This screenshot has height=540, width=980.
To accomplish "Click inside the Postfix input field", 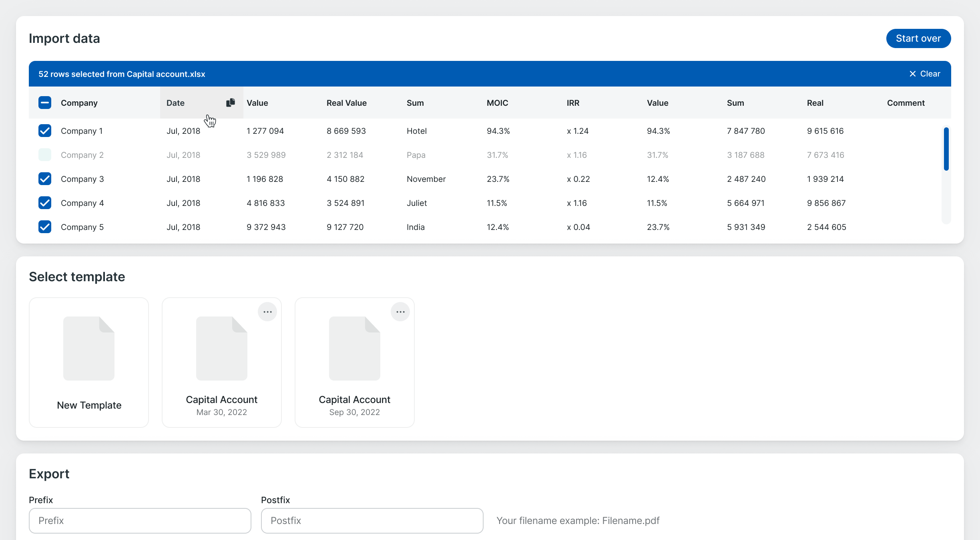I will (372, 520).
